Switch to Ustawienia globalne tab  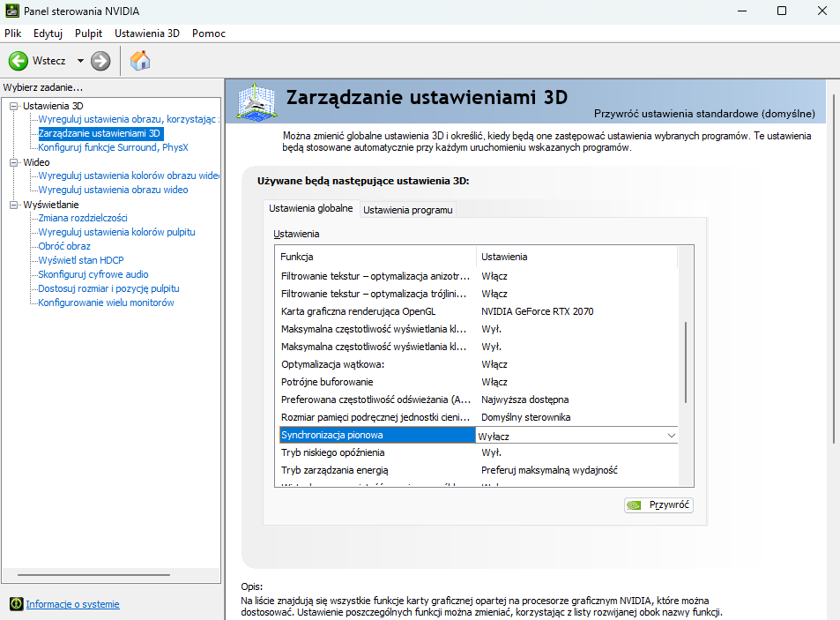311,208
